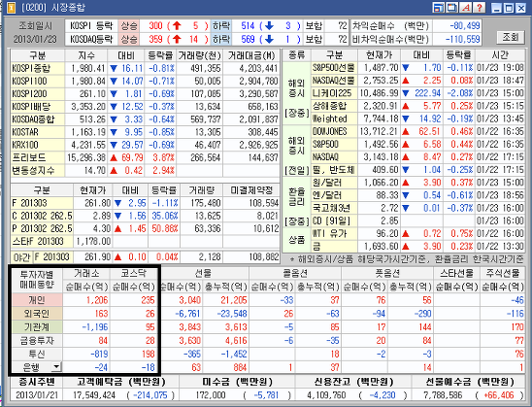532x407 pixels.
Task: Maximize the 시장종합 window
Action: coord(509,8)
